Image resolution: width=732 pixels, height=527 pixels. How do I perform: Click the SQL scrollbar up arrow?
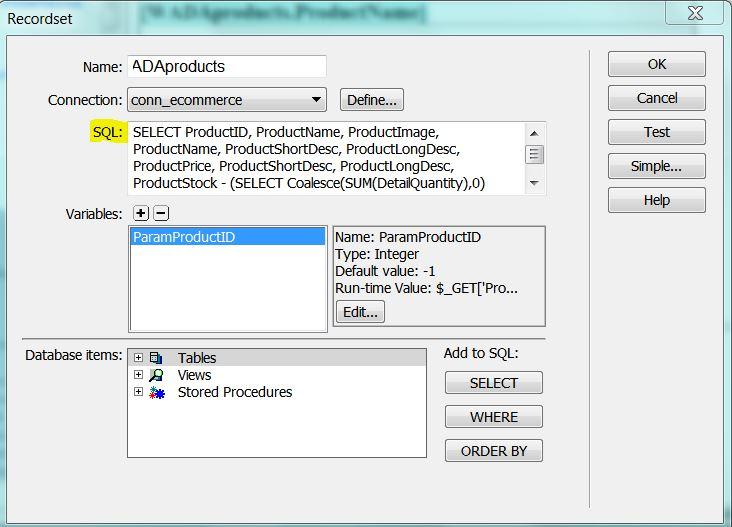coord(535,134)
